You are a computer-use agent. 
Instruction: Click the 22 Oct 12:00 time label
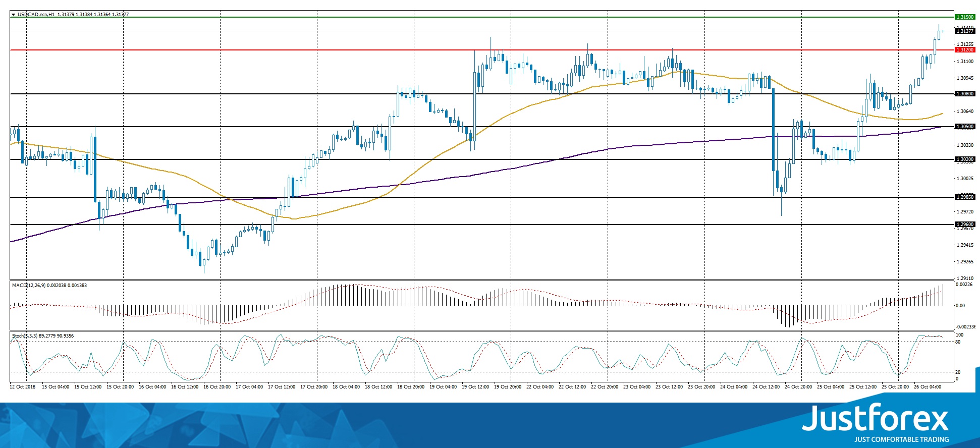point(572,387)
